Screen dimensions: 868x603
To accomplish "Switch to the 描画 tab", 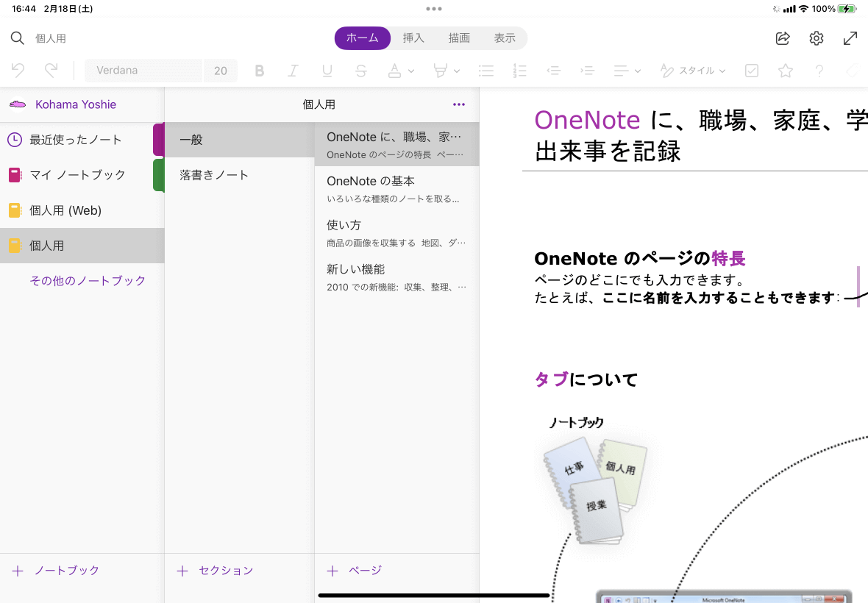I will [x=459, y=38].
